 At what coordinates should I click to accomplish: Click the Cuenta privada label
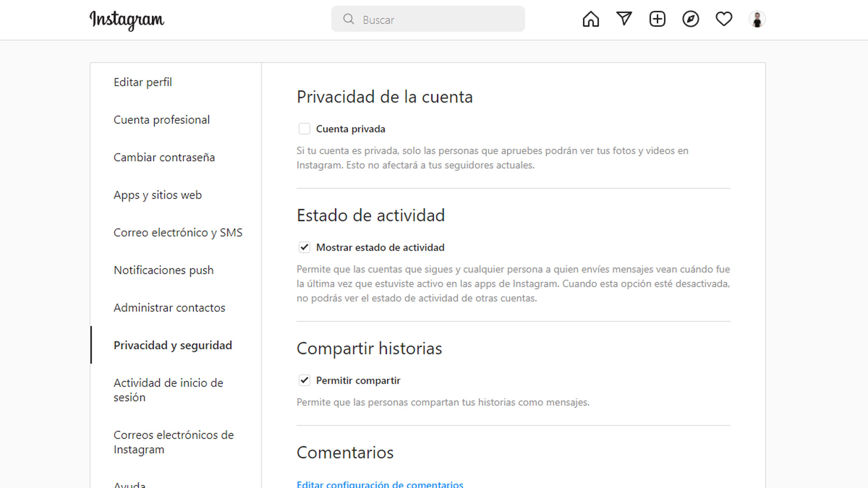pyautogui.click(x=350, y=129)
